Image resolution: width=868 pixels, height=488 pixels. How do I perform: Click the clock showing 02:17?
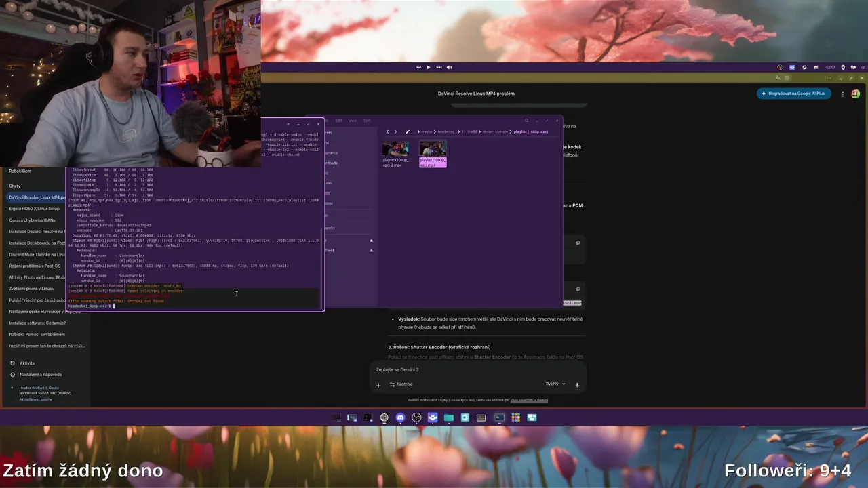830,67
